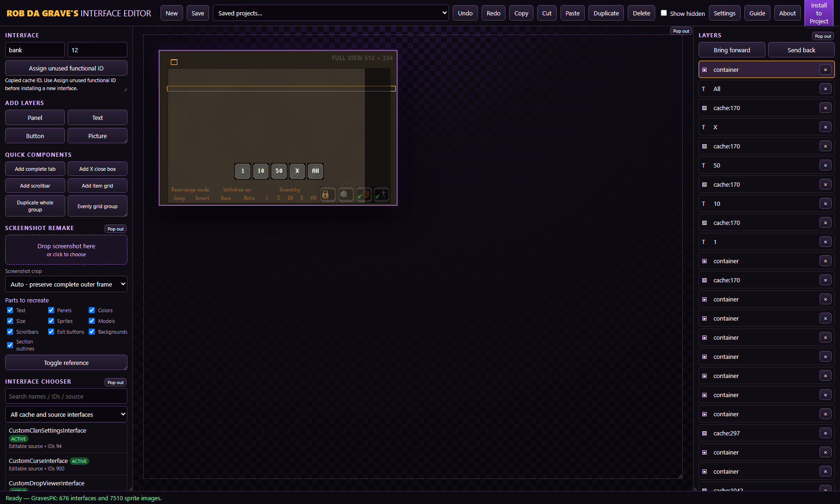840x504 pixels.
Task: Click the '10' stone button in preview
Action: [x=261, y=171]
